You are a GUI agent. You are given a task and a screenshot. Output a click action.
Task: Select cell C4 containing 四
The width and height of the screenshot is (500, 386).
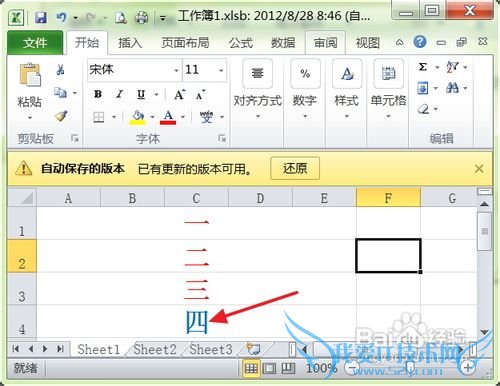pyautogui.click(x=196, y=321)
